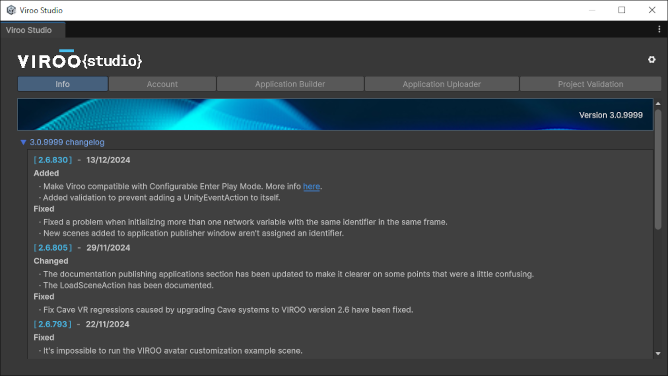This screenshot has height=376, width=668.
Task: Open the Account tab
Action: point(162,84)
